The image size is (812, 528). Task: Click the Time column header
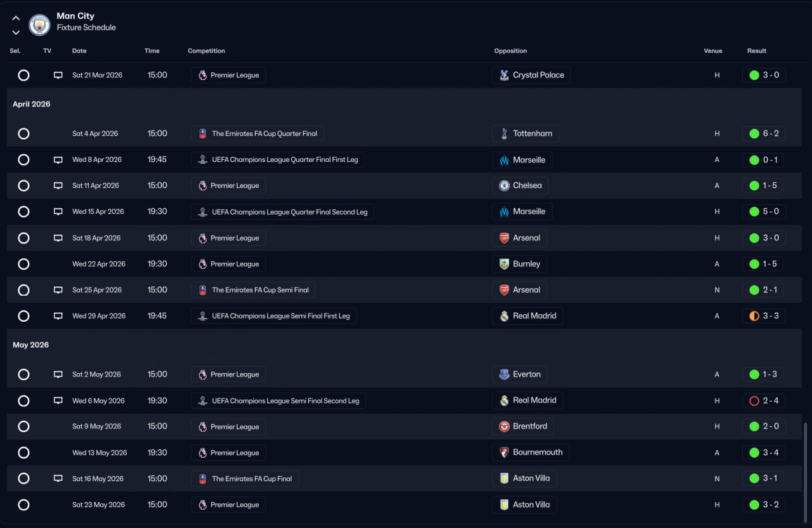click(x=152, y=51)
